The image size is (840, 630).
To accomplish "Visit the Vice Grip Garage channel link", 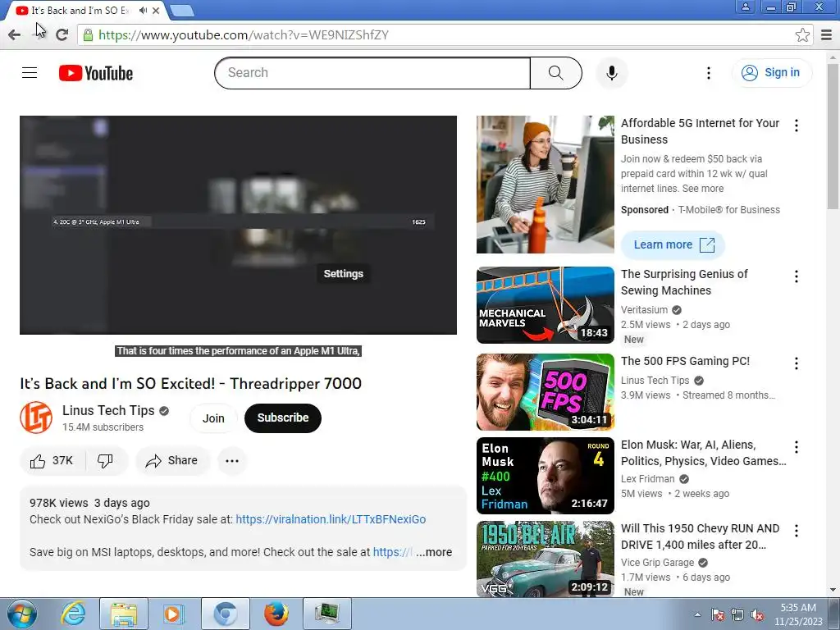I will tap(657, 563).
